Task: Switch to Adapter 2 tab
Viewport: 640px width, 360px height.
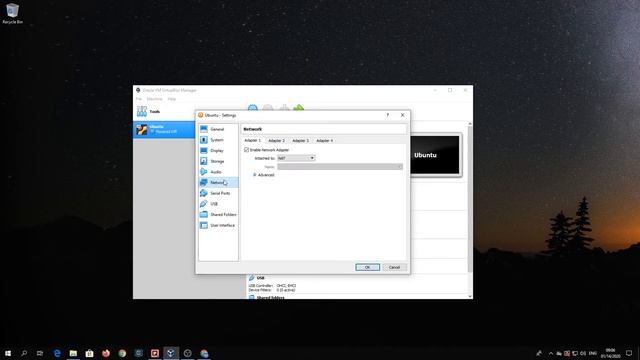Action: tap(276, 140)
